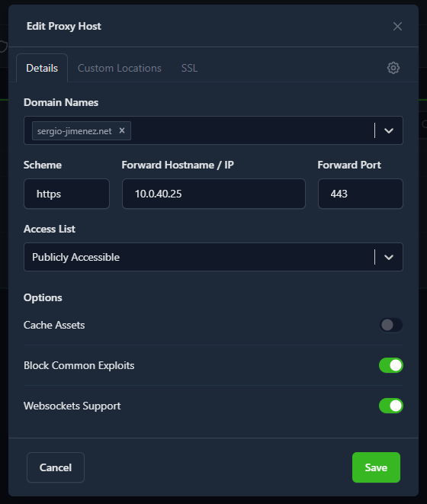Click the Options section heading
The image size is (427, 504).
click(x=43, y=297)
